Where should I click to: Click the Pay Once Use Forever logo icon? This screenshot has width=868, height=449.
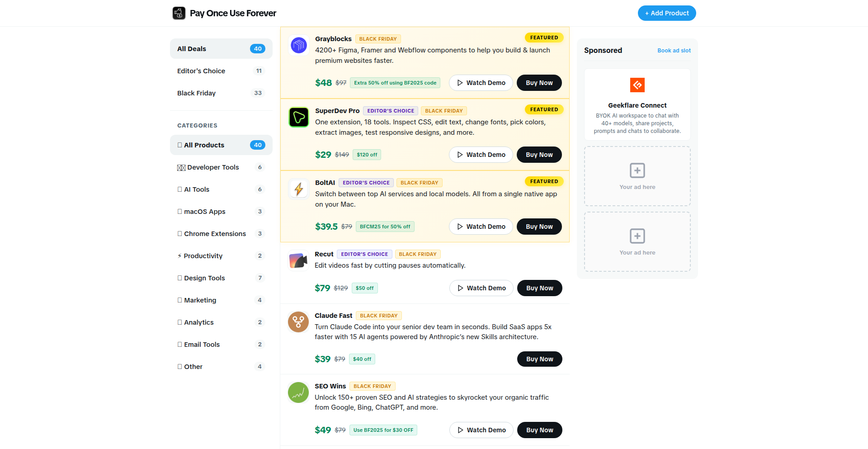(x=179, y=13)
